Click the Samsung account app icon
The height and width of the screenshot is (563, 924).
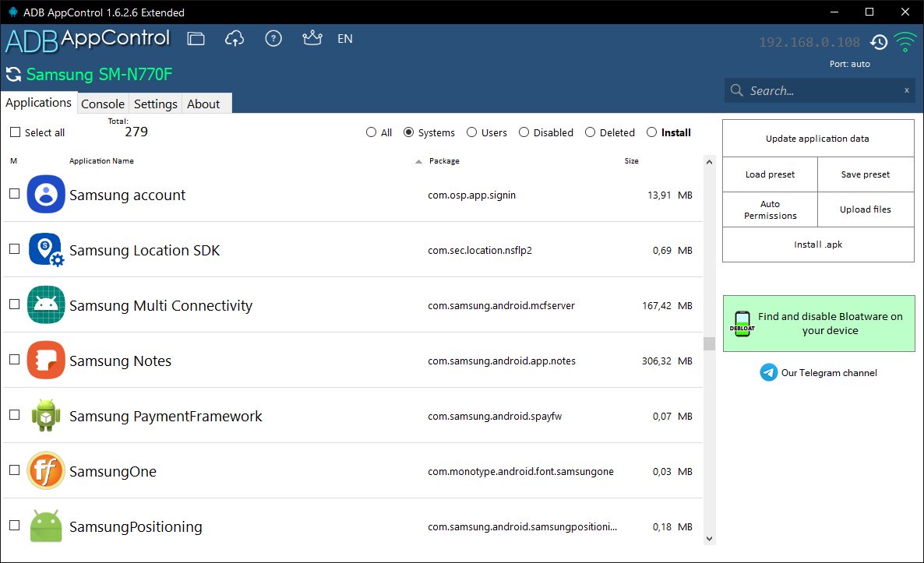[46, 194]
